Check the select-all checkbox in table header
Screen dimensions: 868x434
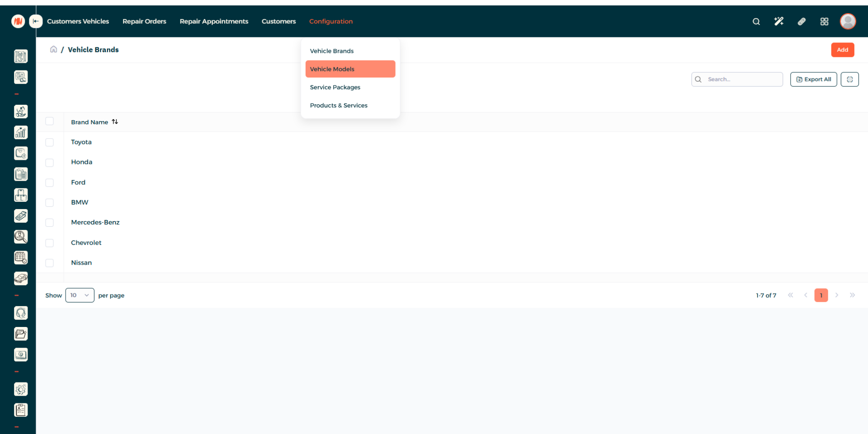tap(50, 121)
